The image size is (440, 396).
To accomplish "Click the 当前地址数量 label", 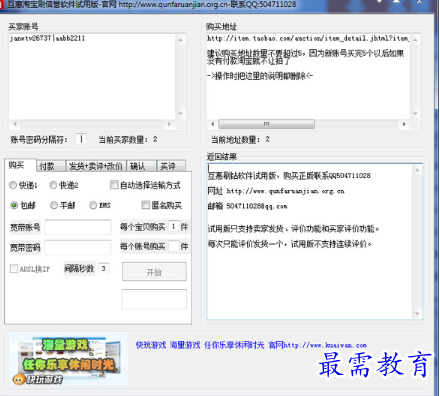I will (x=240, y=139).
